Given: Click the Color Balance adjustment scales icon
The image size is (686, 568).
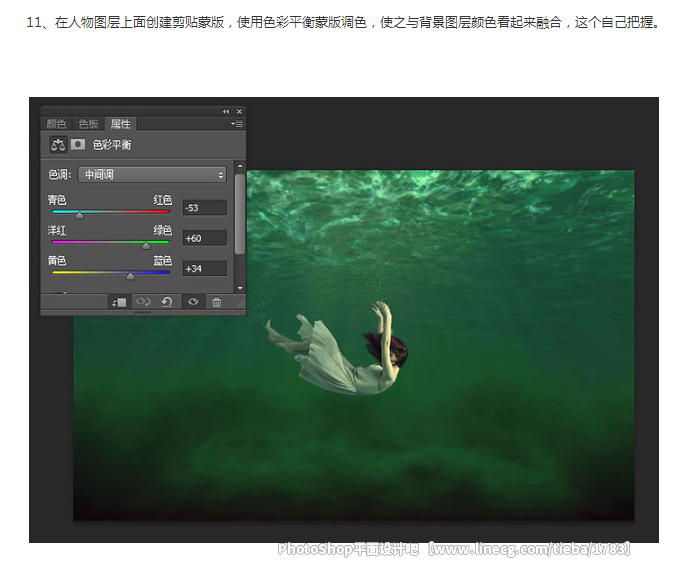Looking at the screenshot, I should 58,144.
